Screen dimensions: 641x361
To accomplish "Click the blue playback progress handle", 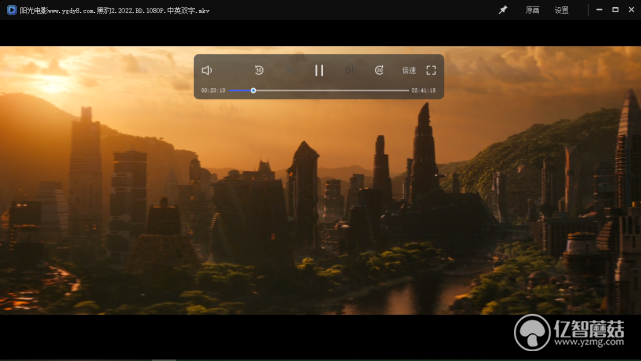I will point(253,90).
